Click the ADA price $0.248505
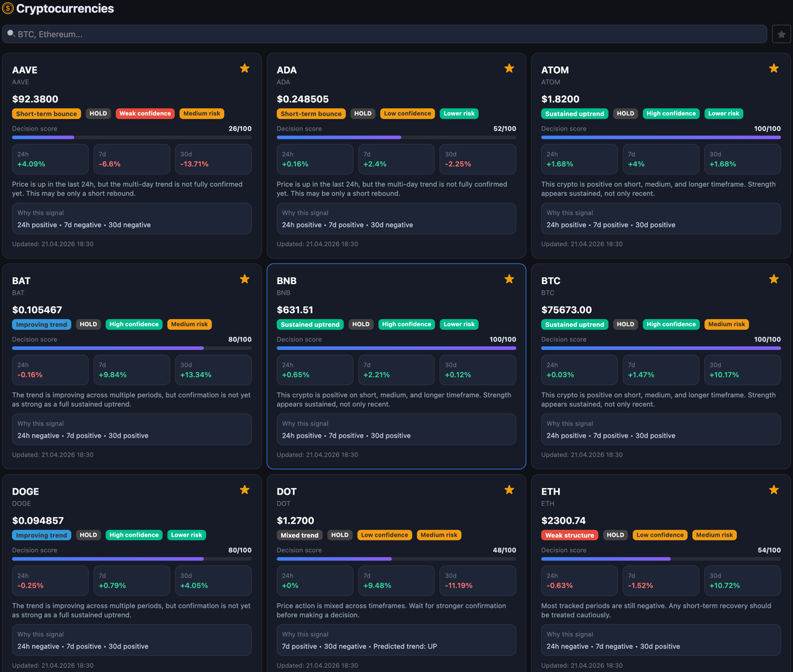 tap(302, 99)
